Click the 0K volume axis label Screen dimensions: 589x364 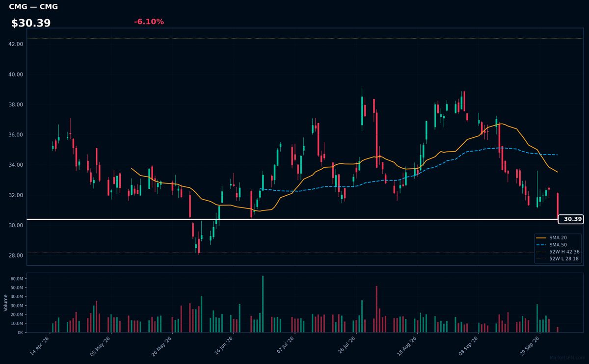(21, 333)
